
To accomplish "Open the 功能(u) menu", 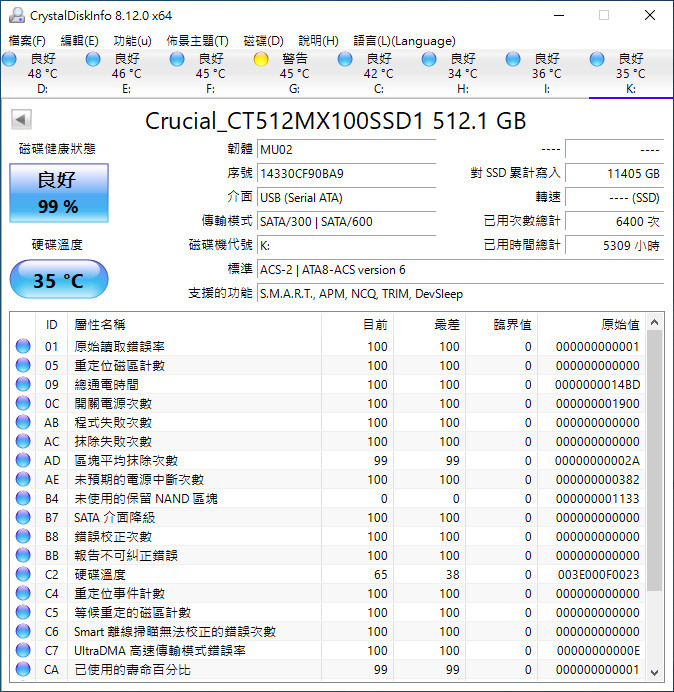I will [132, 41].
